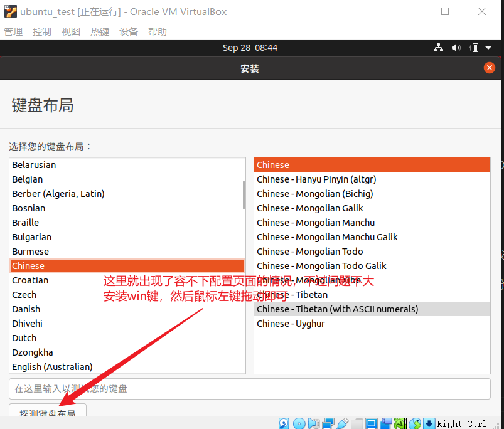Click the display settings status icon
The width and height of the screenshot is (504, 429).
coord(371,423)
